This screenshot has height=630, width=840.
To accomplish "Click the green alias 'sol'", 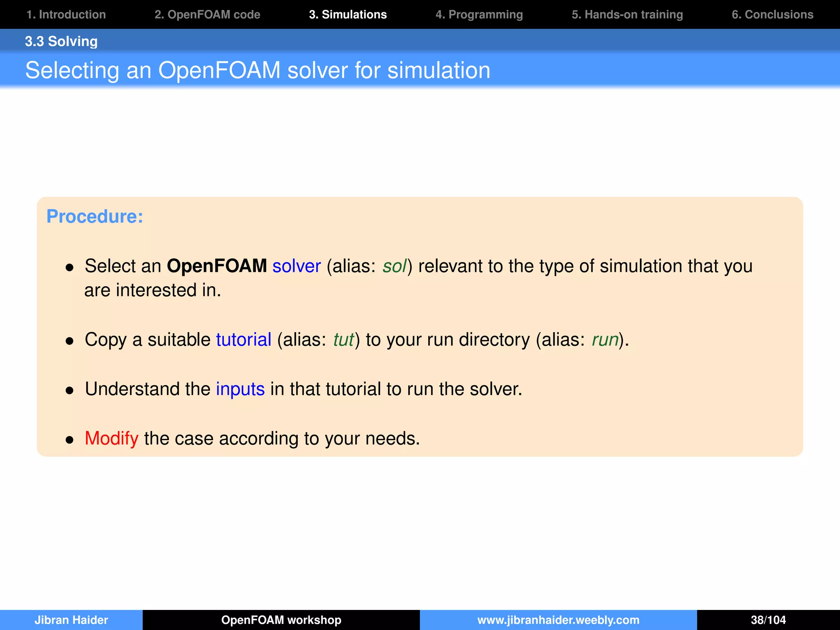I will 395,266.
